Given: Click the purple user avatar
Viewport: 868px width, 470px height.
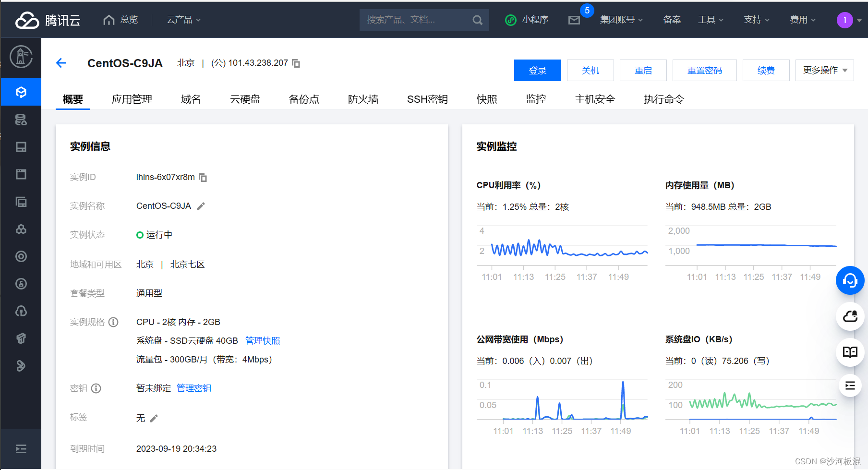Looking at the screenshot, I should [x=845, y=20].
